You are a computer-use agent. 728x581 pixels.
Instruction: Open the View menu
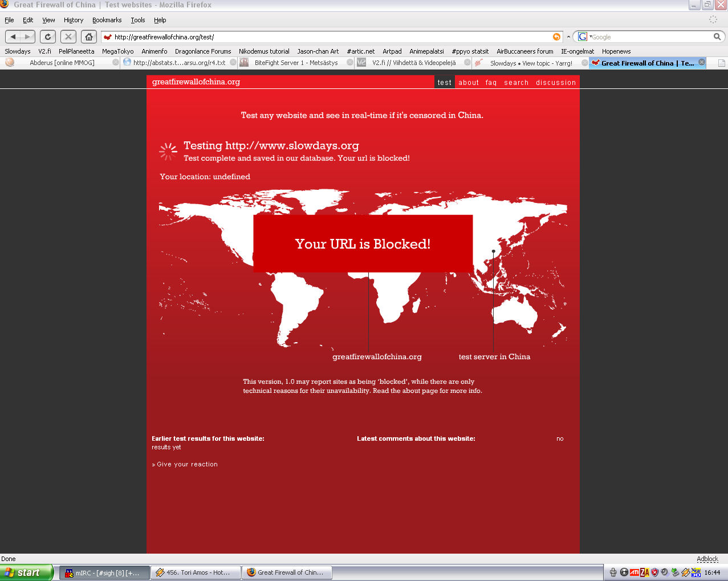[x=48, y=20]
